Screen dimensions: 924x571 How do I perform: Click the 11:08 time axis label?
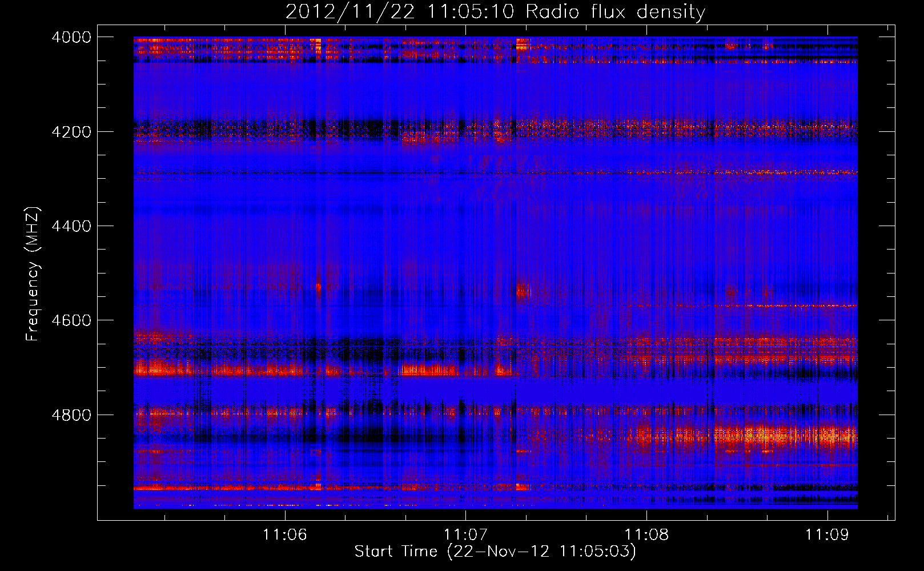pos(646,534)
